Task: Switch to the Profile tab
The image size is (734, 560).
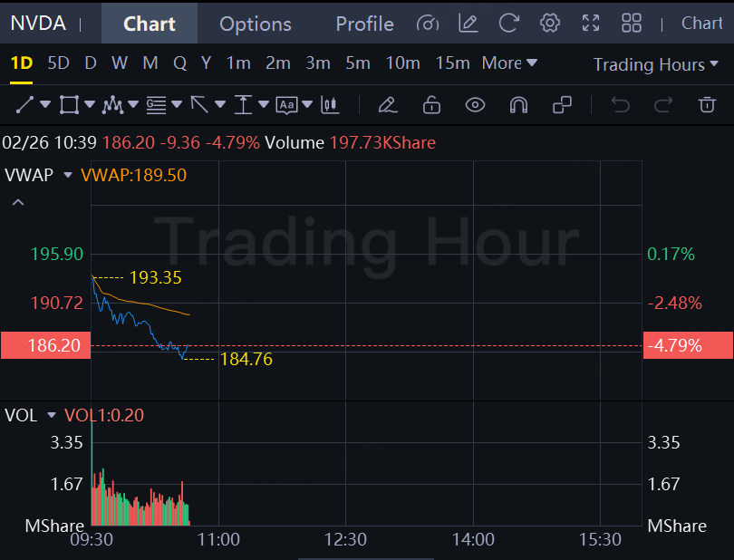Action: (364, 24)
